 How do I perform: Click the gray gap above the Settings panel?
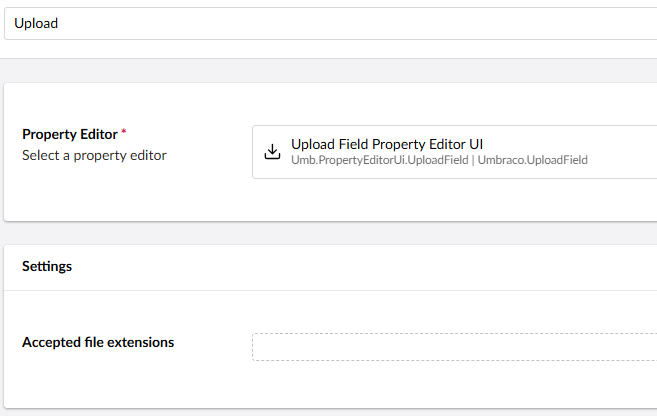click(300, 233)
